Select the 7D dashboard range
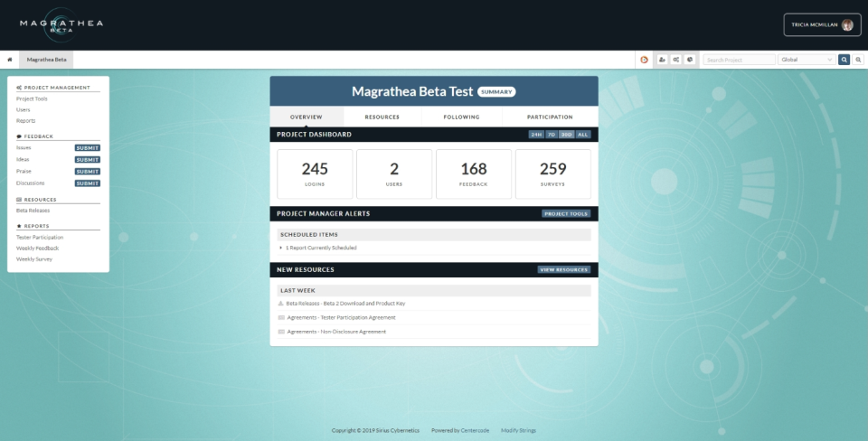 [x=552, y=135]
